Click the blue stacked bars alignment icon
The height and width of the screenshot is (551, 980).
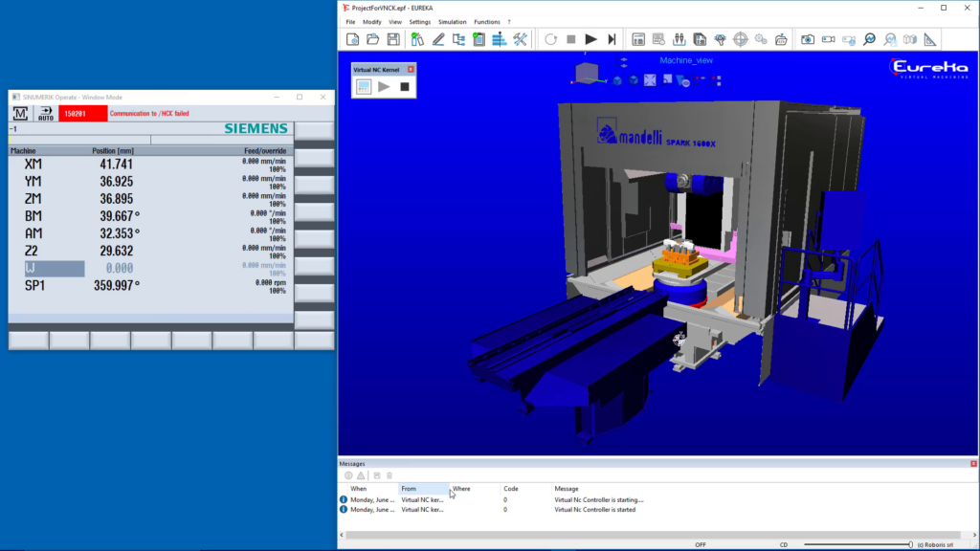[499, 39]
